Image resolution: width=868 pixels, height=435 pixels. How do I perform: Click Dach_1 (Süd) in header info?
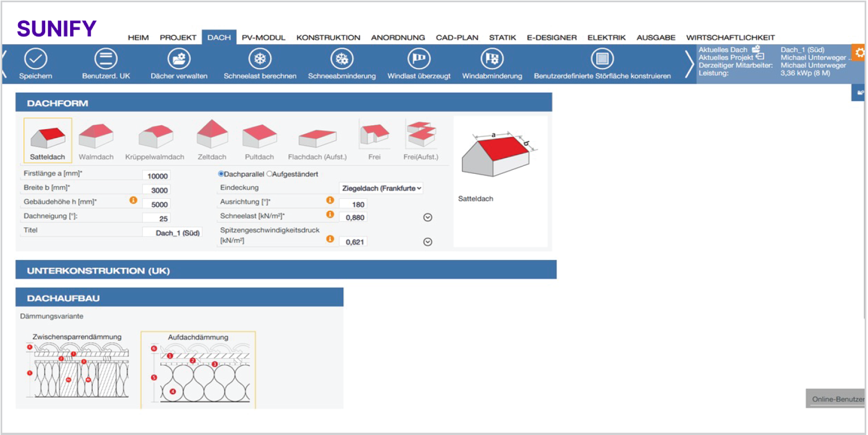click(802, 50)
